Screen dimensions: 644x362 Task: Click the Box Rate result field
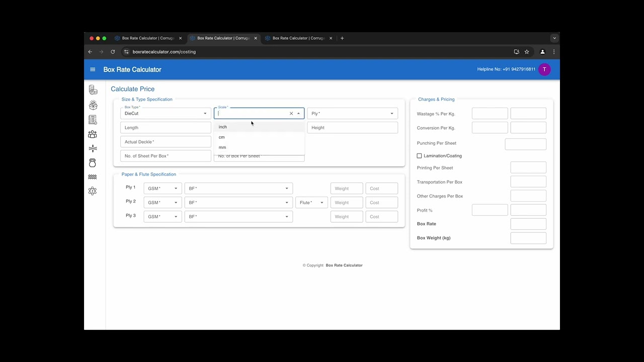[x=528, y=224]
